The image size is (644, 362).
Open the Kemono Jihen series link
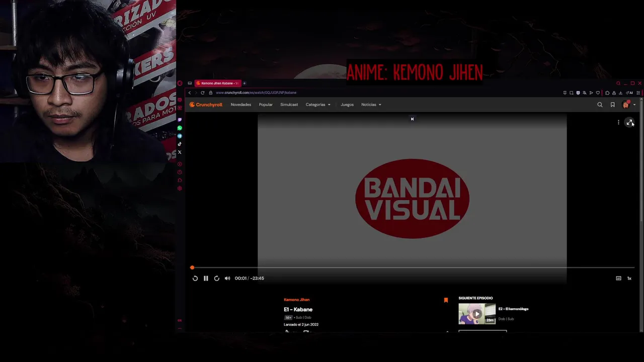[296, 300]
